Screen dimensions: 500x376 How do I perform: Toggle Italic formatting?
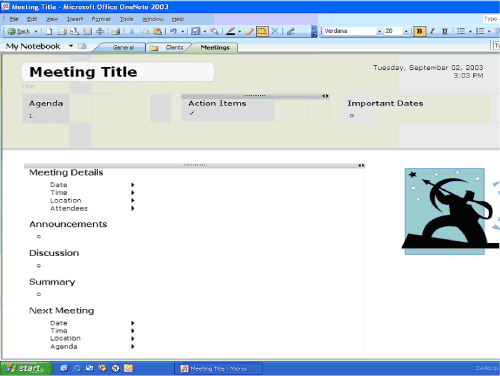click(432, 31)
